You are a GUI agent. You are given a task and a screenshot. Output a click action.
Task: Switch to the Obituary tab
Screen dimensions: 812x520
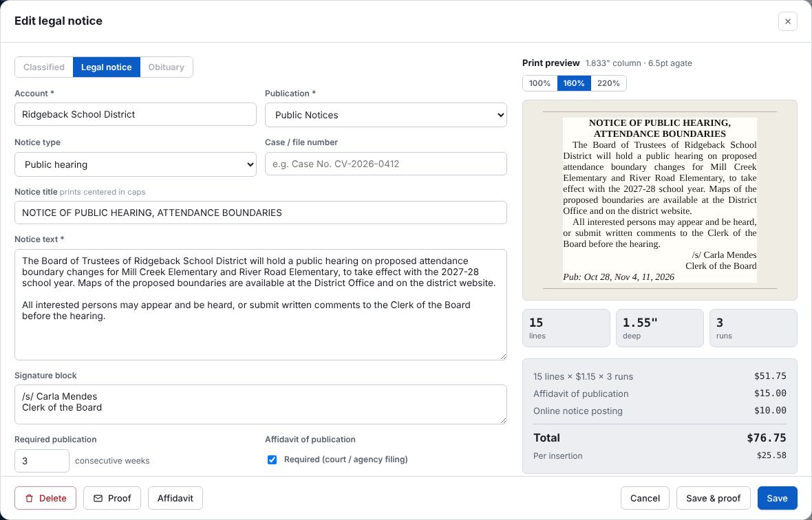167,67
